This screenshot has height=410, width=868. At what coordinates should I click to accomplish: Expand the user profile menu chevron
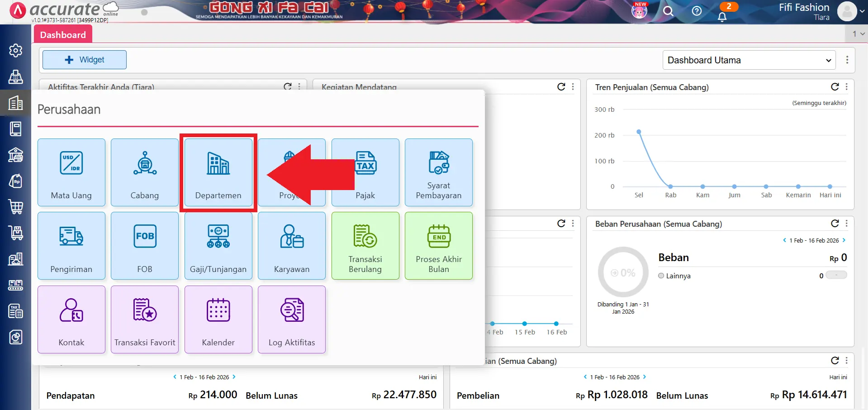tap(862, 12)
